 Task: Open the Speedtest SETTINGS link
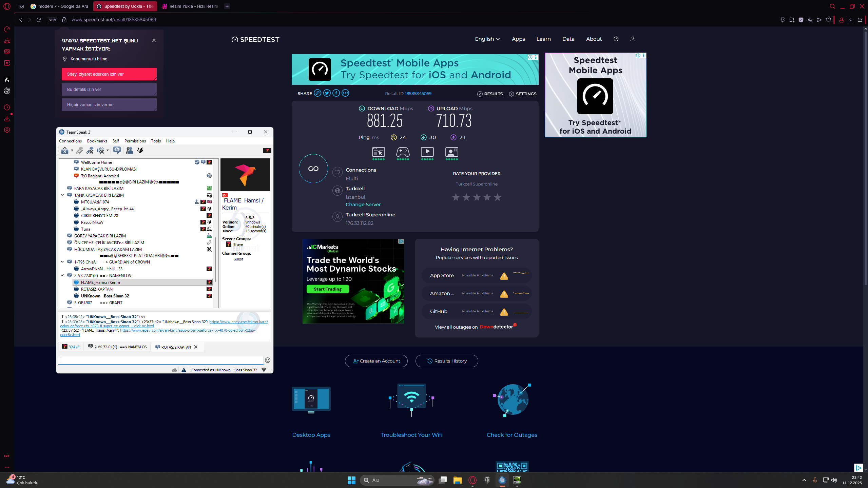(523, 94)
